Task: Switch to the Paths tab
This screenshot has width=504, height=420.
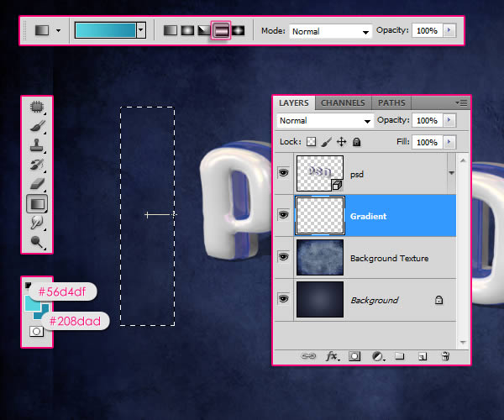Action: coord(391,102)
